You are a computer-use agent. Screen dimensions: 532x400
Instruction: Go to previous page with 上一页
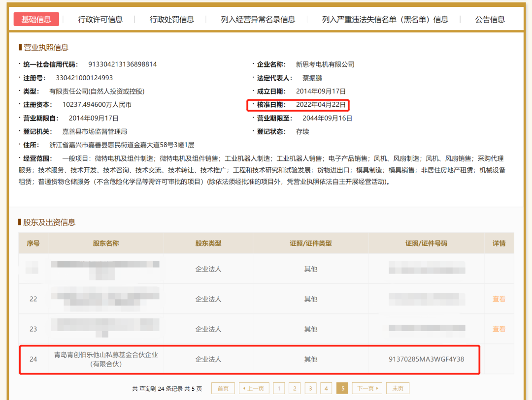(x=254, y=388)
